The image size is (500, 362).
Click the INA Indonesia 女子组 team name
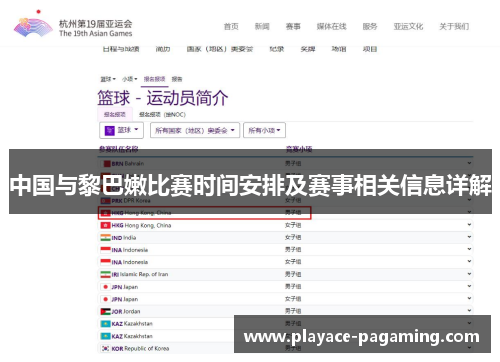[x=130, y=262]
